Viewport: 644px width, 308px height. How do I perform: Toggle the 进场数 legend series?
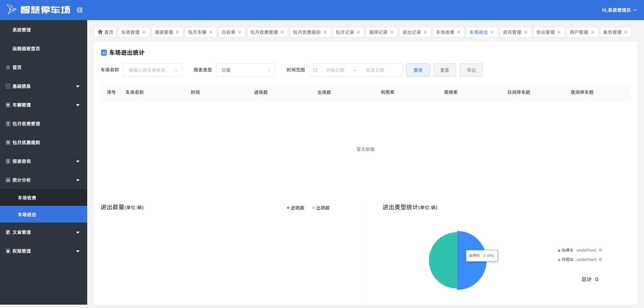point(296,208)
